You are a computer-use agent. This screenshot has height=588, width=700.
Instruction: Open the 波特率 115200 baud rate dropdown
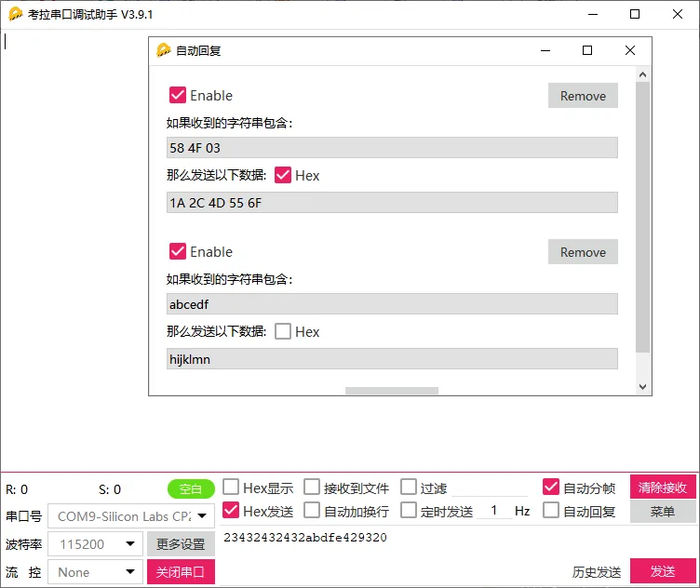point(95,544)
